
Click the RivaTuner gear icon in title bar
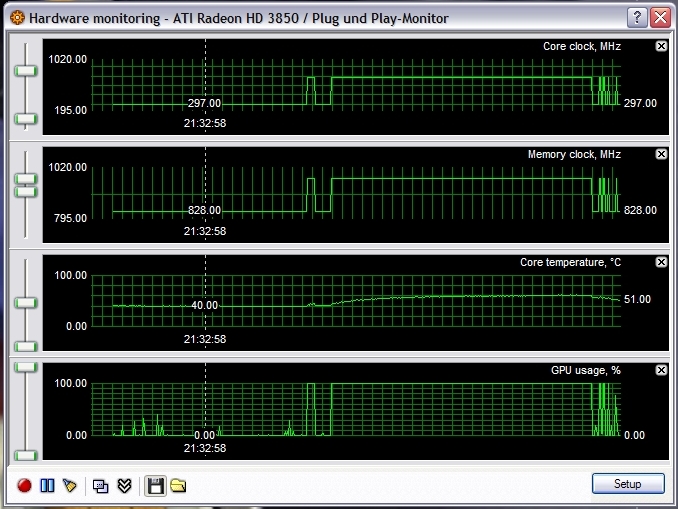17,18
